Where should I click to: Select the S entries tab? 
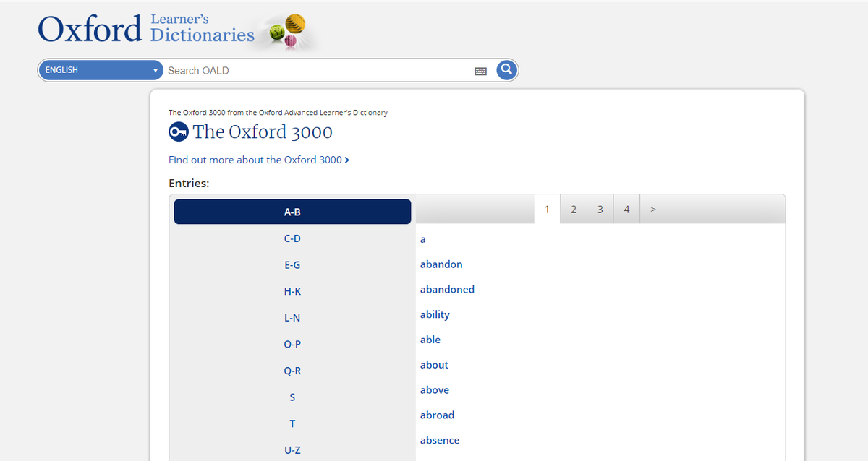pos(292,397)
